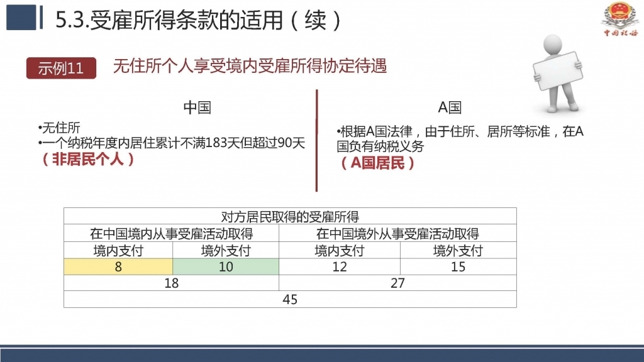Click the table header 对方居民取得的受雇所得
644x362 pixels.
[x=290, y=216]
